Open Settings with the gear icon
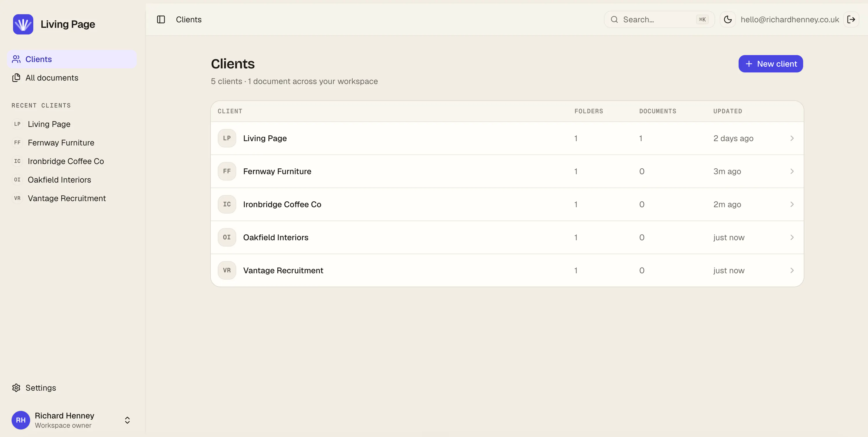The image size is (868, 437). click(16, 388)
